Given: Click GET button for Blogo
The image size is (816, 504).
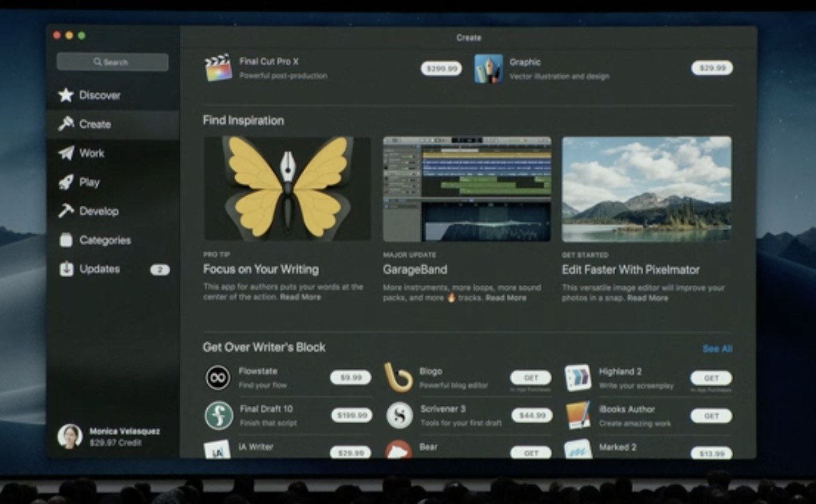Looking at the screenshot, I should [x=531, y=377].
